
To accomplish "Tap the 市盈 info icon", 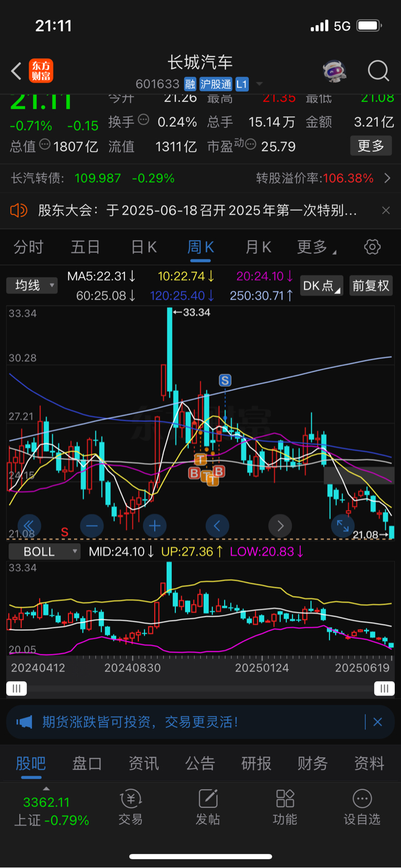I will pyautogui.click(x=251, y=145).
